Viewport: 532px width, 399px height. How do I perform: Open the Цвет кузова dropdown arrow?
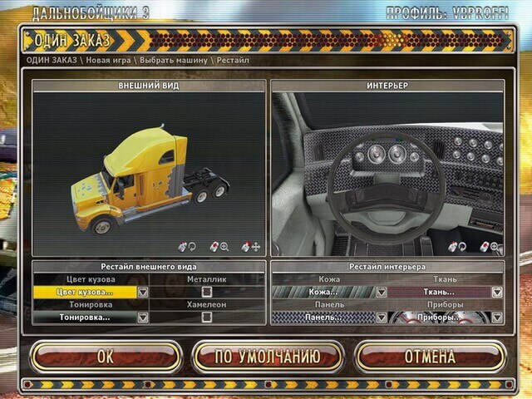[142, 293]
